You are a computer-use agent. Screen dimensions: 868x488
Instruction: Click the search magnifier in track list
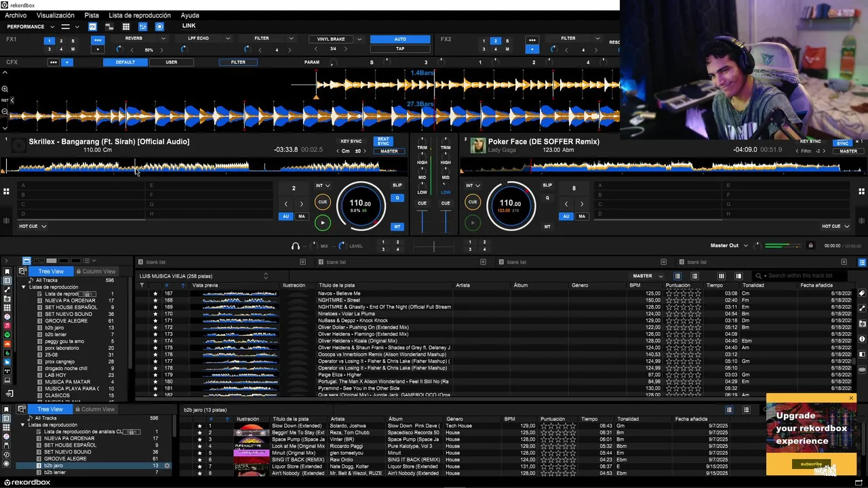click(x=759, y=276)
